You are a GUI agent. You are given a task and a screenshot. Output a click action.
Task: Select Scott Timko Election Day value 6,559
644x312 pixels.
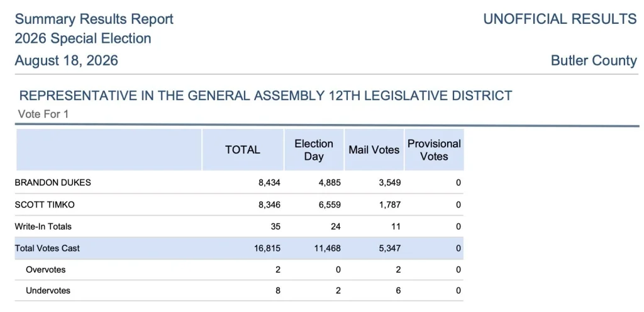(x=330, y=205)
